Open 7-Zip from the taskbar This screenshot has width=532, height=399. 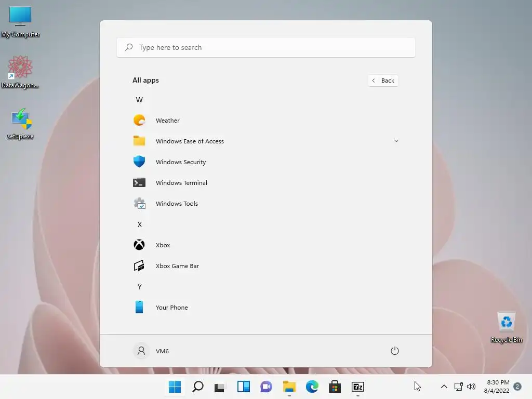[358, 387]
